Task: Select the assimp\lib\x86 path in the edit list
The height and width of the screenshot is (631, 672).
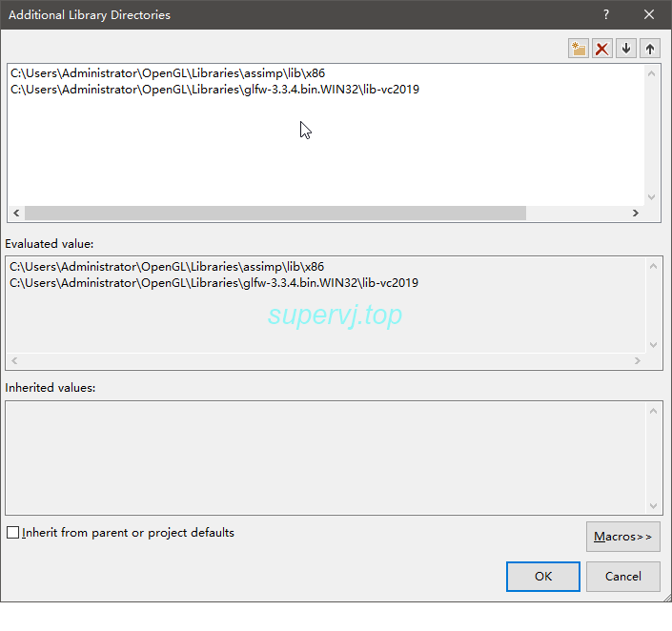Action: pyautogui.click(x=168, y=73)
